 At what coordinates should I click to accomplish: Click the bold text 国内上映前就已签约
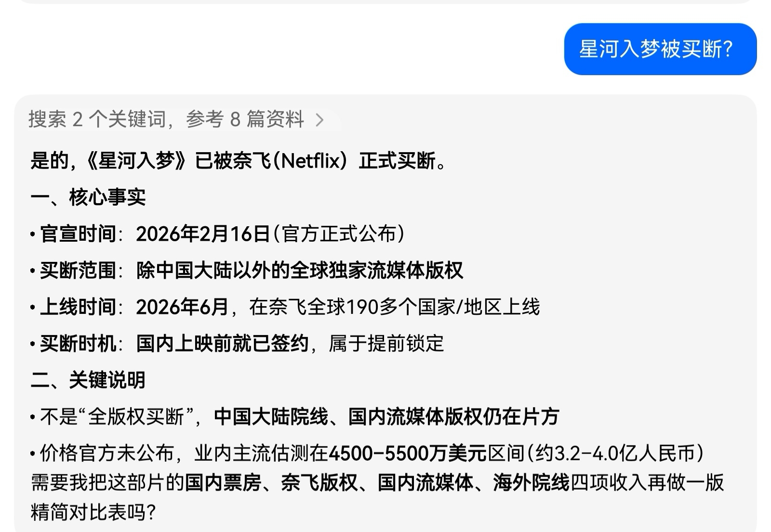click(x=222, y=344)
